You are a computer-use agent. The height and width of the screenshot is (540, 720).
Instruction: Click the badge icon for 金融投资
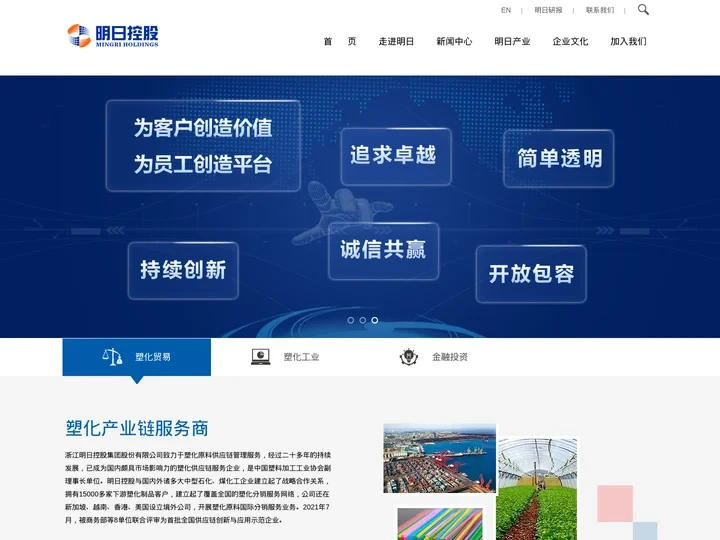coord(409,357)
